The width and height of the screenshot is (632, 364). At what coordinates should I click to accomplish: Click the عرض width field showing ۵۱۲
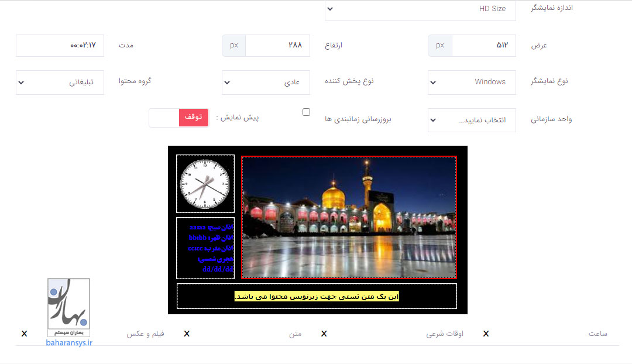(483, 45)
